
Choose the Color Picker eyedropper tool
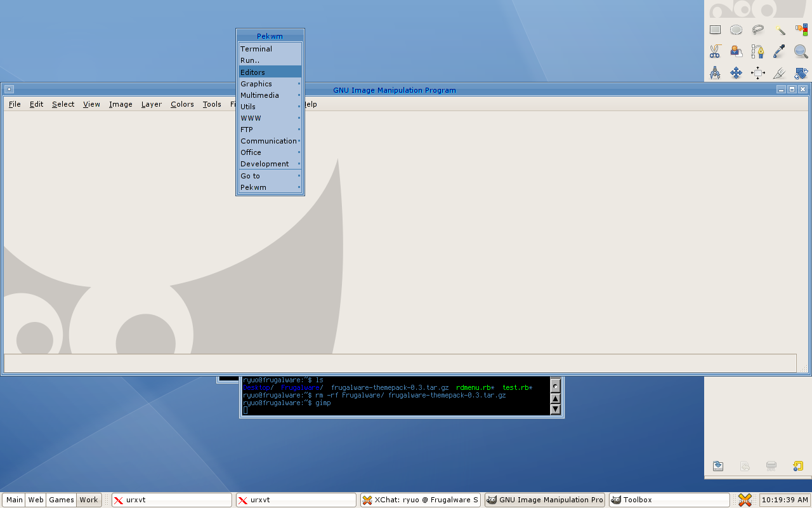coord(780,51)
